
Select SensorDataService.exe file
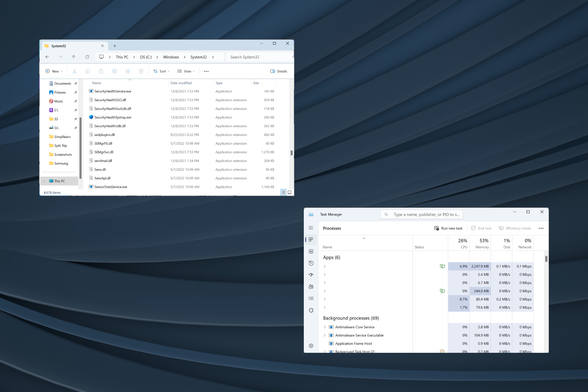coord(111,187)
